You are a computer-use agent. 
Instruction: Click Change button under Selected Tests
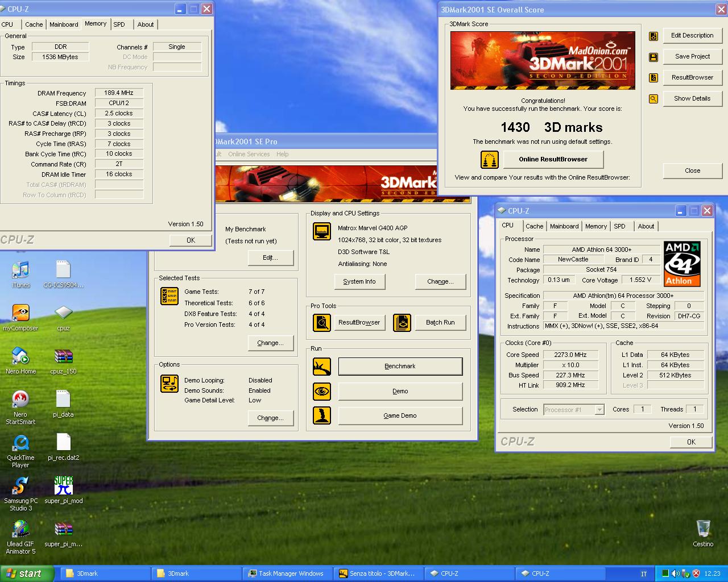click(x=270, y=343)
